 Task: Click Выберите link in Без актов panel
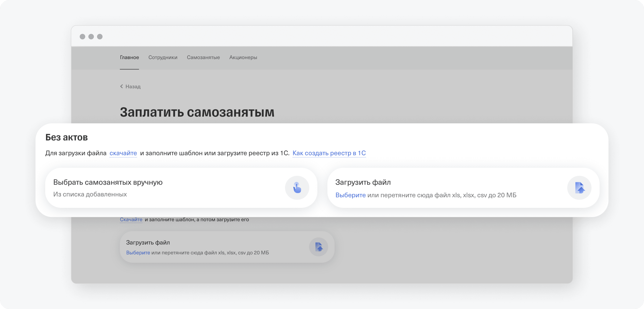tap(350, 195)
